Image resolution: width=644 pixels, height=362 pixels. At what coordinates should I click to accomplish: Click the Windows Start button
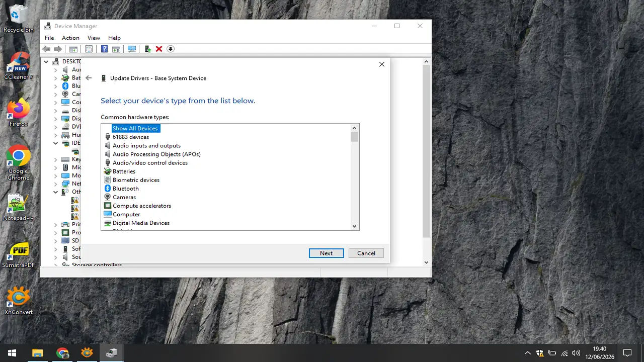[x=12, y=353]
